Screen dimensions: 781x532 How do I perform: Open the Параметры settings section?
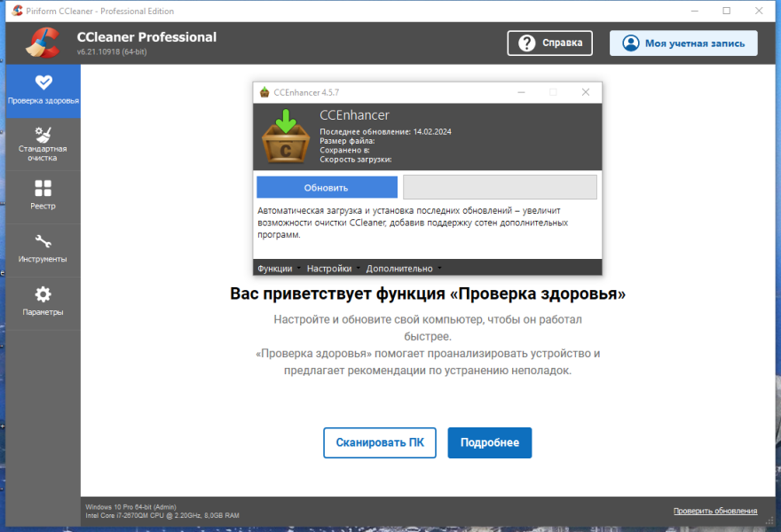point(43,303)
